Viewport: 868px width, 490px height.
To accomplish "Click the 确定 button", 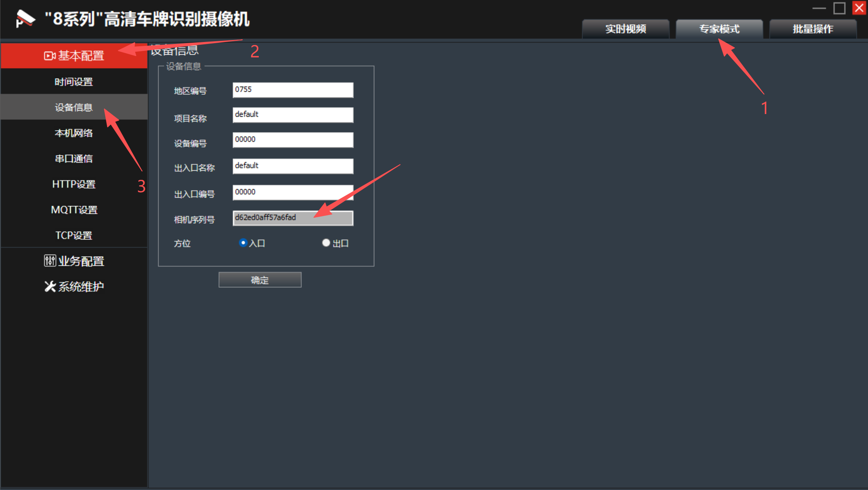I will [260, 280].
